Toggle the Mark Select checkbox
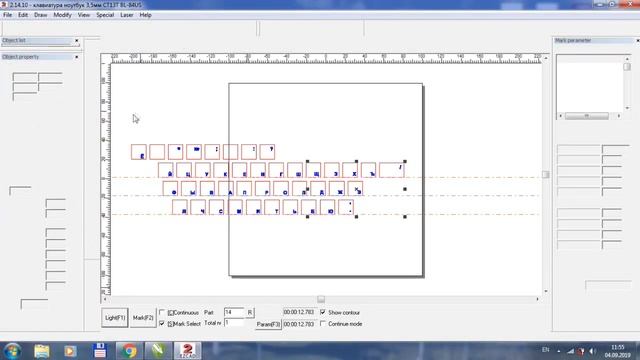Viewport: 640px width, 360px height. pos(162,324)
